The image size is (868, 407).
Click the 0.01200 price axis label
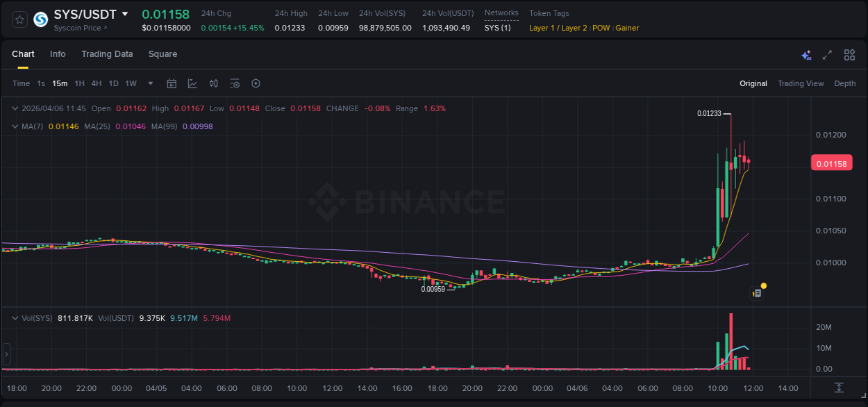(x=831, y=135)
